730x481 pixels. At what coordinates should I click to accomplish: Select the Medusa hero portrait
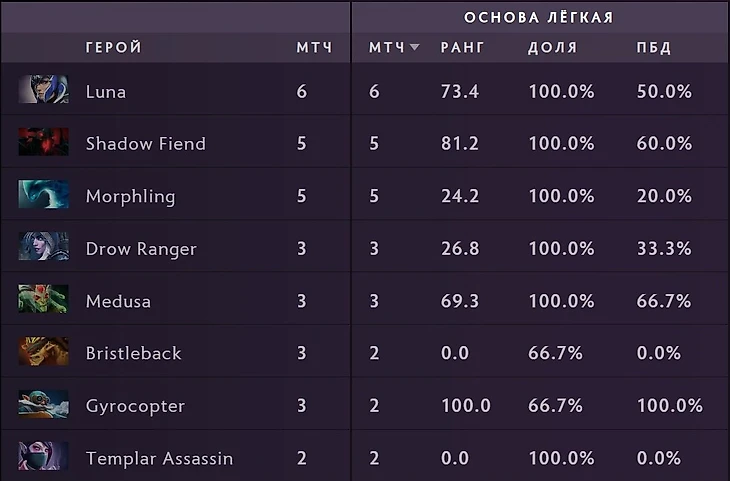(43, 299)
